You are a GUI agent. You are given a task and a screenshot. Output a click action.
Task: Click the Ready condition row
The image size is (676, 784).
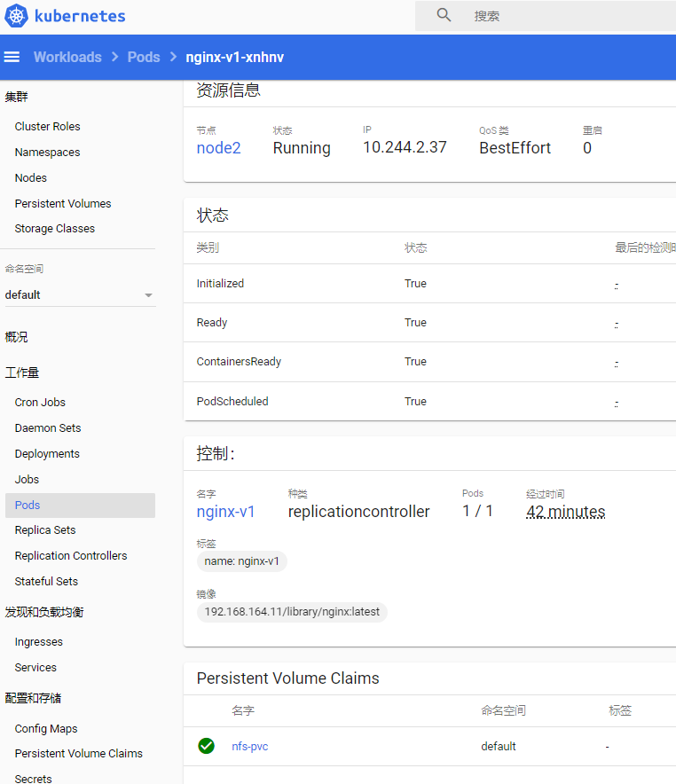tap(429, 323)
